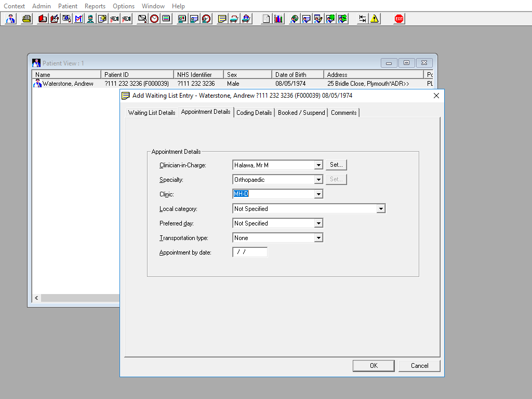Click the left-right transfer arrows icon
Image resolution: width=532 pixels, height=399 pixels.
(362, 19)
